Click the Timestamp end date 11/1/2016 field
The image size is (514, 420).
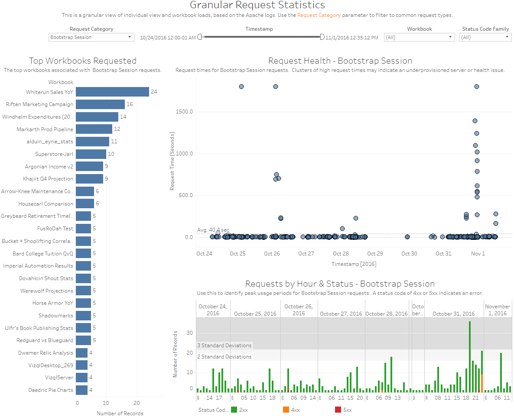(x=351, y=38)
